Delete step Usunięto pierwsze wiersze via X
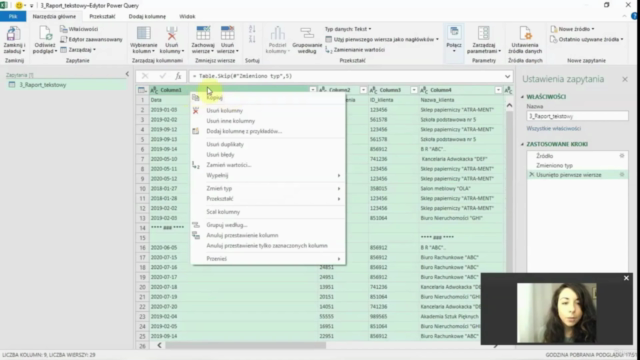The height and width of the screenshot is (360, 640). tap(531, 175)
